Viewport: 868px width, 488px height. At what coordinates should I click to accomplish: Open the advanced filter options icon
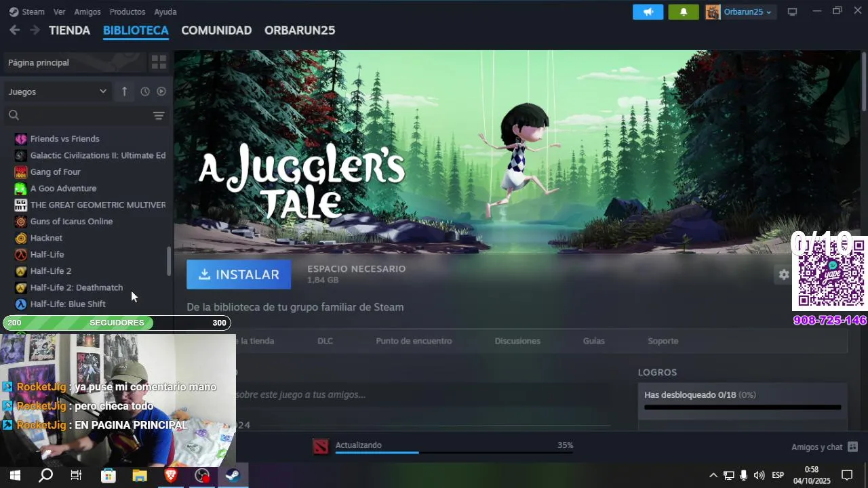coord(159,115)
